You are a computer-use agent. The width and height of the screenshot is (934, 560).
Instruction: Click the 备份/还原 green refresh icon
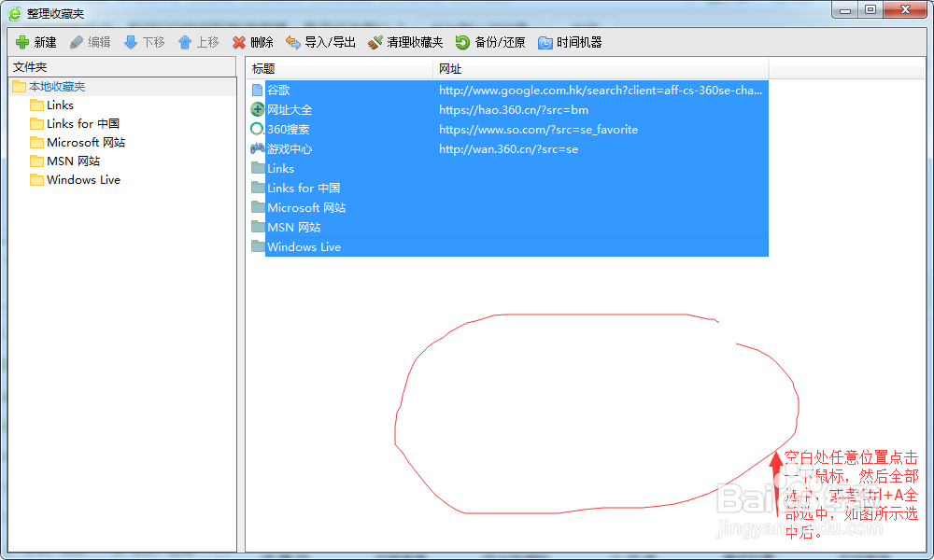[462, 42]
